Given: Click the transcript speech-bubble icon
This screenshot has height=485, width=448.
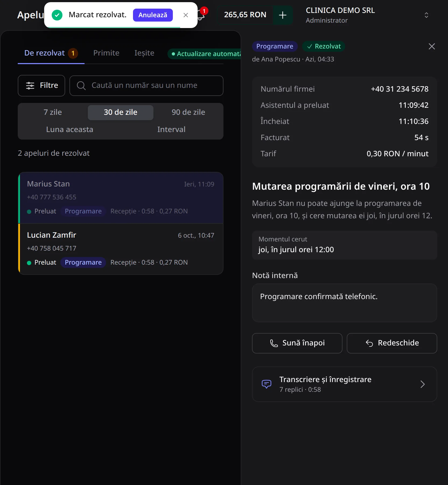Looking at the screenshot, I should click(x=267, y=384).
